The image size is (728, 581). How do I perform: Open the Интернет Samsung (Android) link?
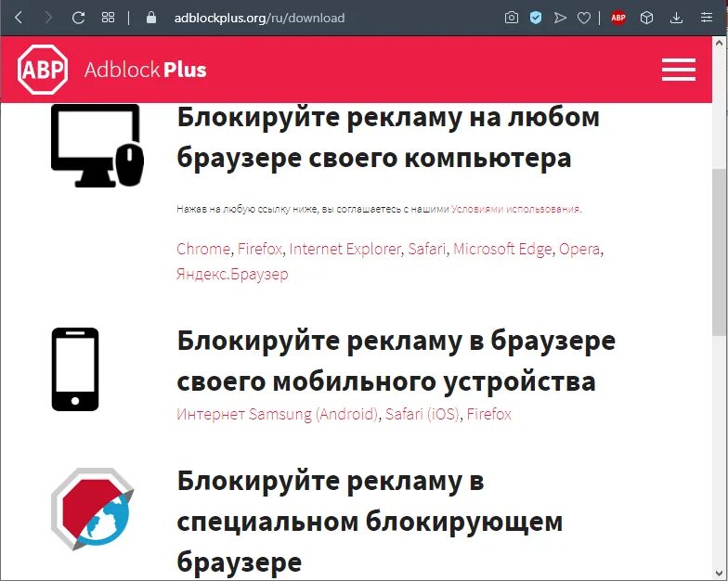[277, 414]
